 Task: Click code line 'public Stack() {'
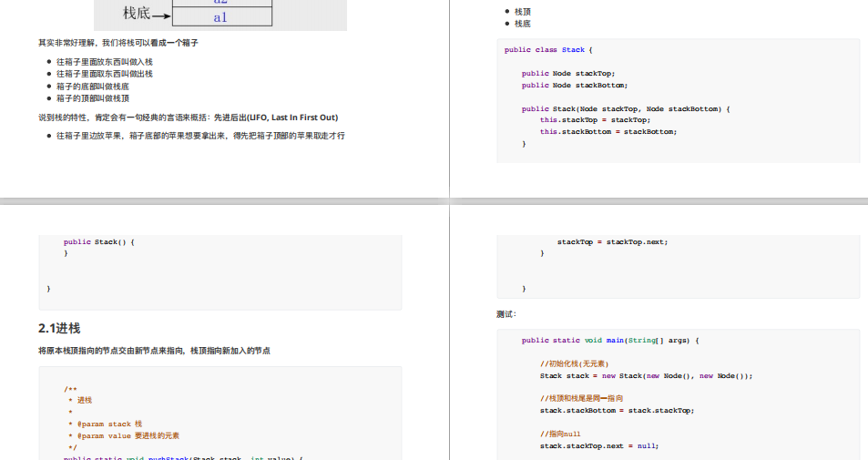98,242
